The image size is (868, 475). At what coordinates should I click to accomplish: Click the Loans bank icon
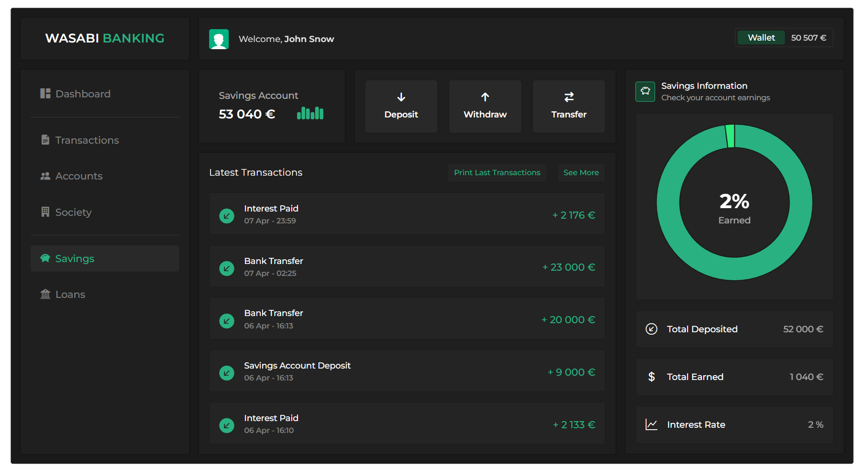pos(45,294)
